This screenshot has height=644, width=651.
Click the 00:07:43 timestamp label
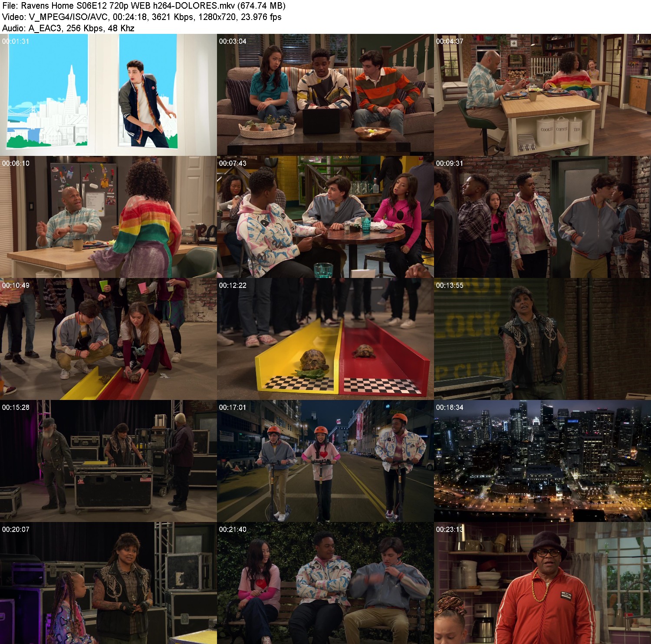click(x=233, y=163)
